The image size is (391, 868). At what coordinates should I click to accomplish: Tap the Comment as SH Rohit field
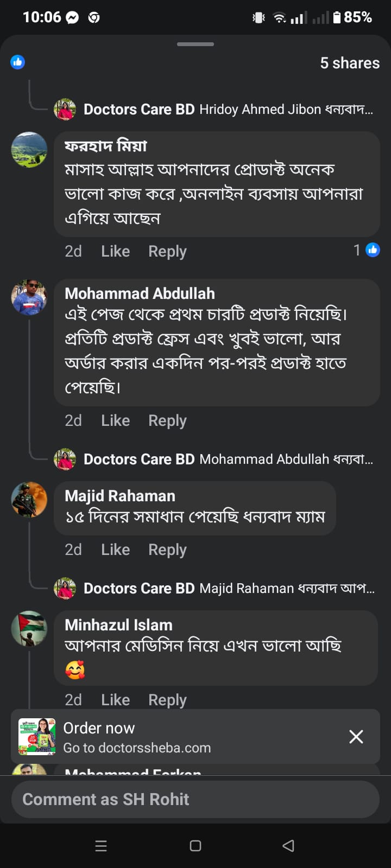[x=195, y=799]
